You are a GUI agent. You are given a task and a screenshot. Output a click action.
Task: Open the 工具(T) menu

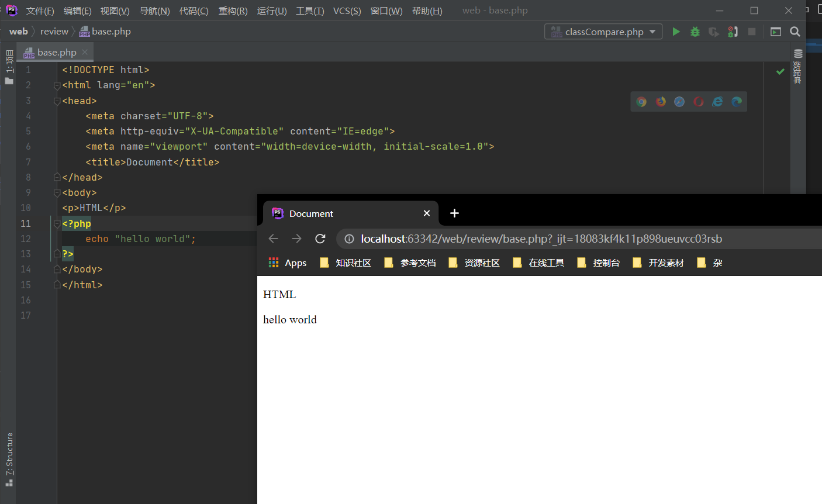click(310, 11)
